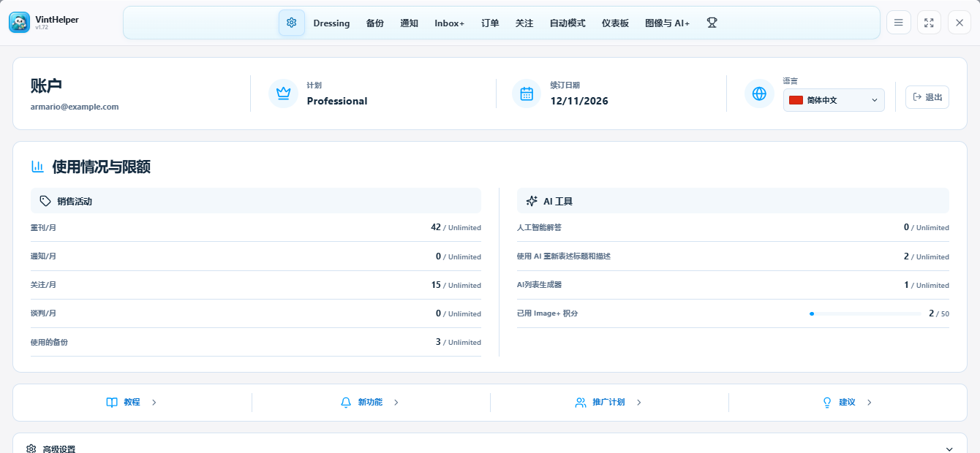Open the 建议 link

848,403
